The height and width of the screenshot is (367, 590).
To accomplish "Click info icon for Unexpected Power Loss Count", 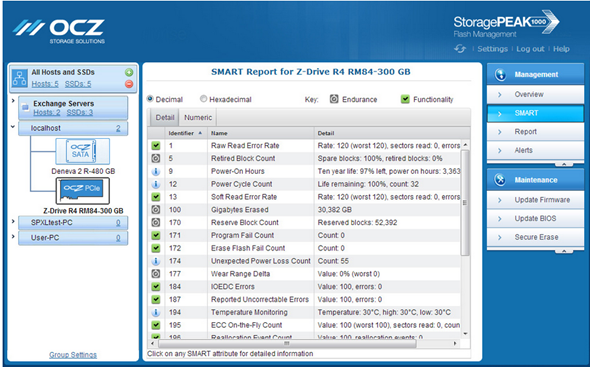I will coord(156,261).
